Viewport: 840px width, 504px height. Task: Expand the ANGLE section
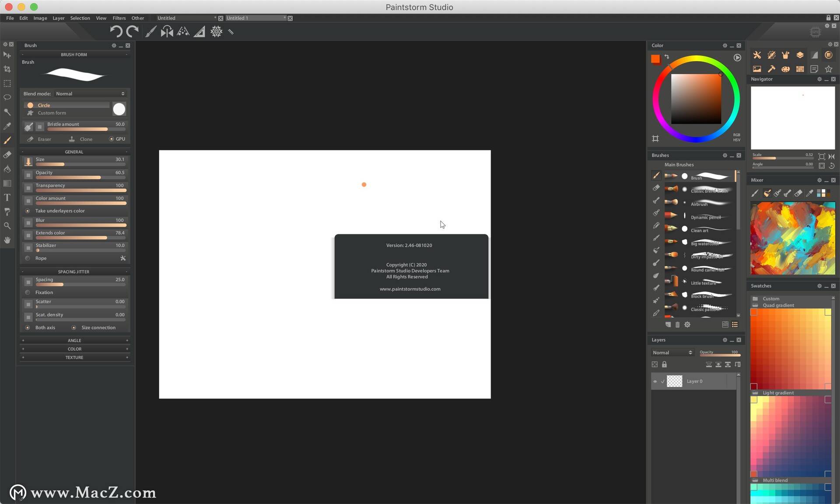click(75, 341)
